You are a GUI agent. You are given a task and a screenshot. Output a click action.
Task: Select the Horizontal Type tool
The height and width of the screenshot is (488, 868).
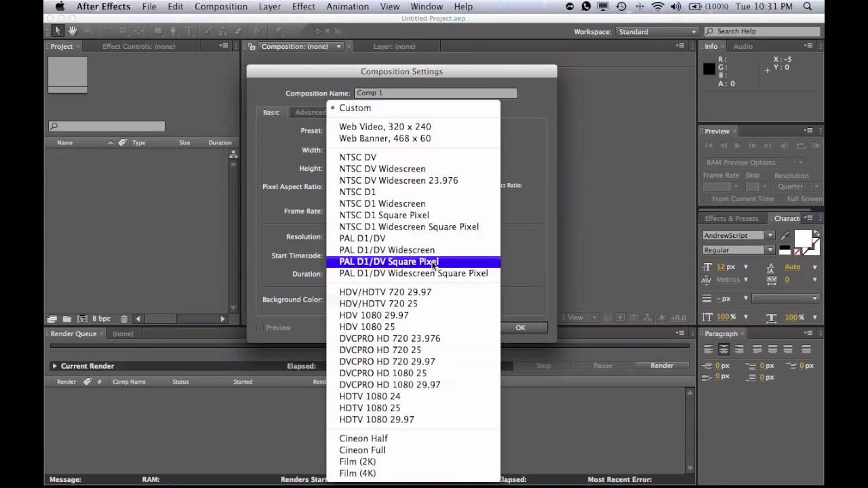pos(189,31)
